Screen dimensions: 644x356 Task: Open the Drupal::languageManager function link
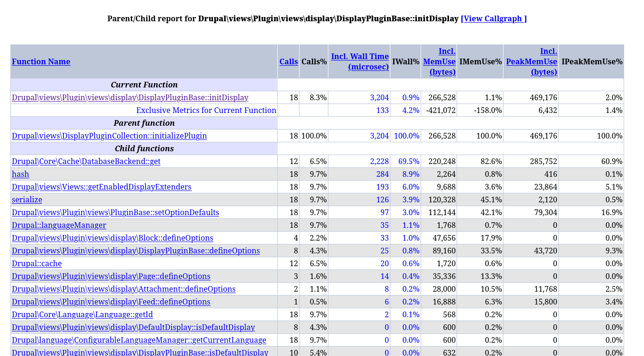click(59, 225)
